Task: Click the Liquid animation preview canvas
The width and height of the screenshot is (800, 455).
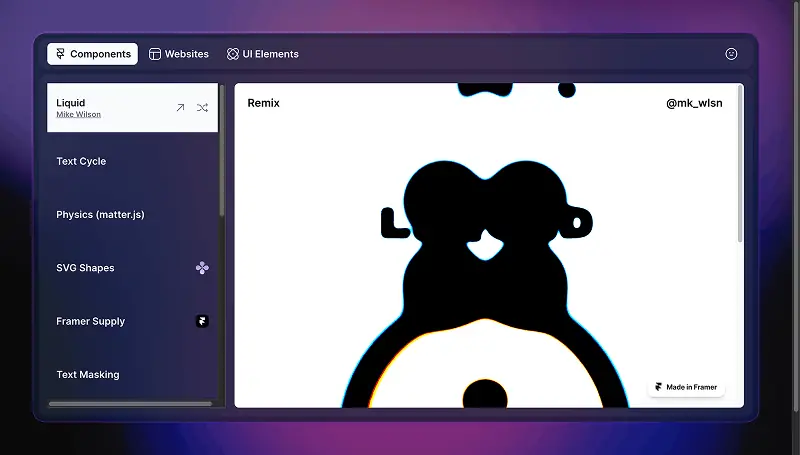Action: (x=489, y=245)
